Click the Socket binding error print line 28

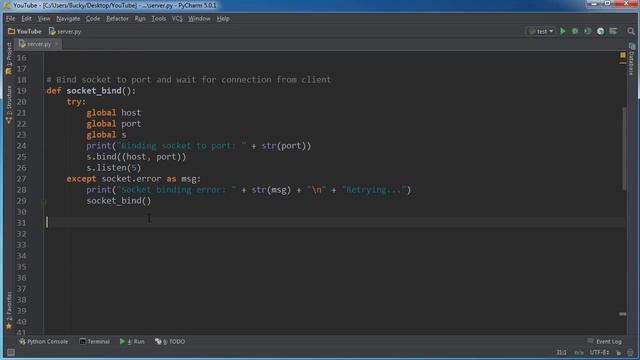(249, 190)
